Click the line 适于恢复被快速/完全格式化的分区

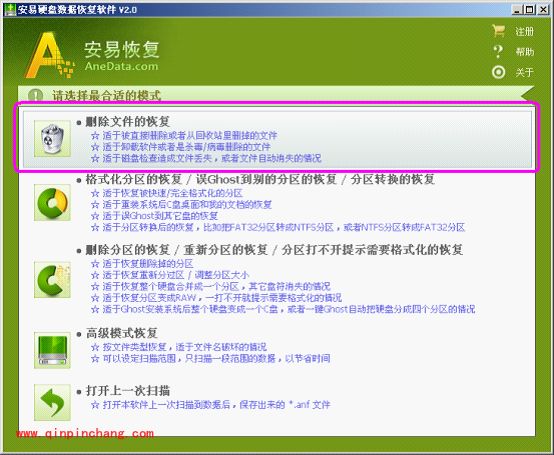click(166, 193)
